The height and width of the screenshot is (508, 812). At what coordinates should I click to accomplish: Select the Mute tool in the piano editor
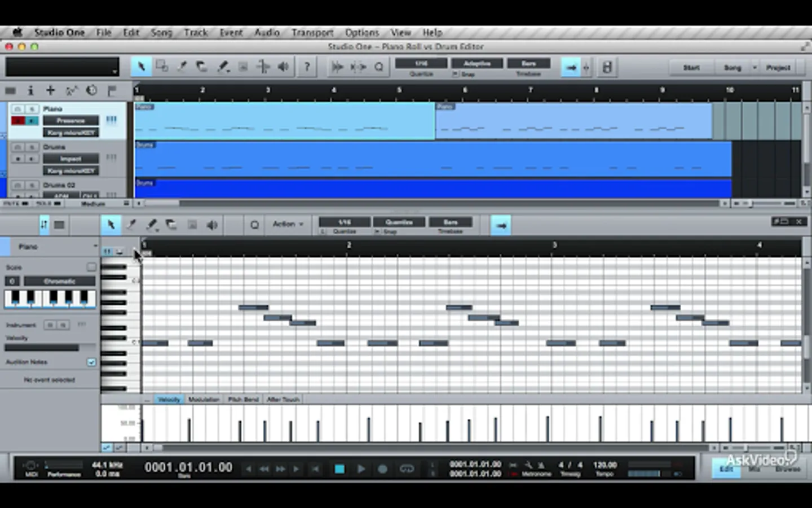[x=192, y=225]
